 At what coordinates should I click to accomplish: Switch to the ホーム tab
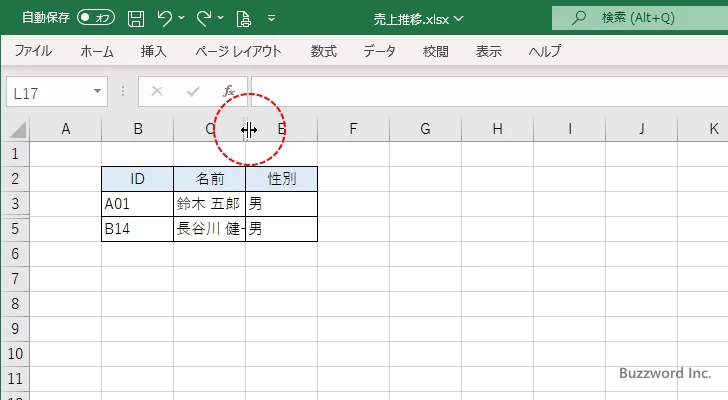click(x=97, y=51)
